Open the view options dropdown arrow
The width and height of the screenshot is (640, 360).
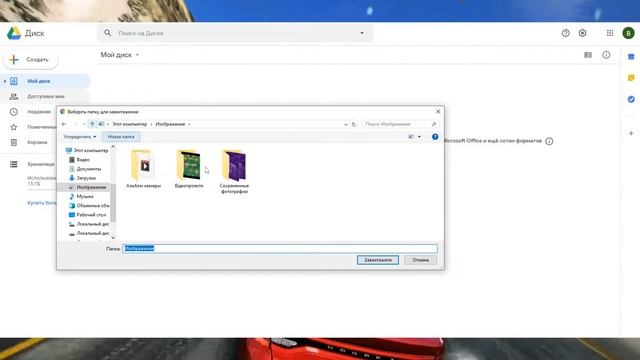pyautogui.click(x=419, y=137)
